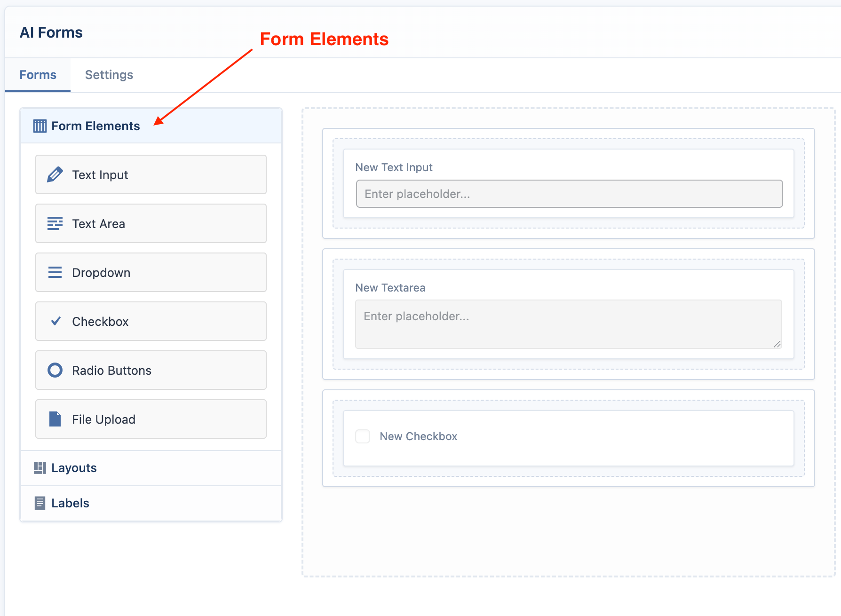Click the columns icon beside Form Elements

(40, 126)
